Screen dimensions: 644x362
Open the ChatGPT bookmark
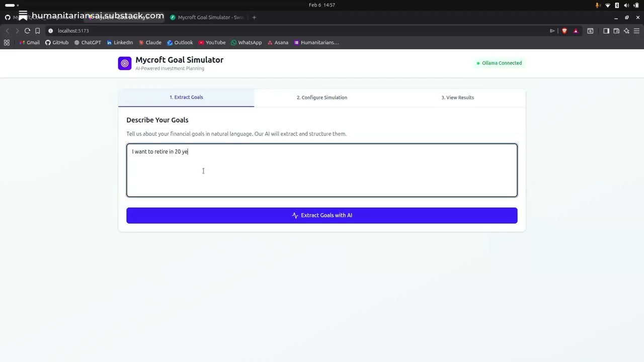click(88, 43)
